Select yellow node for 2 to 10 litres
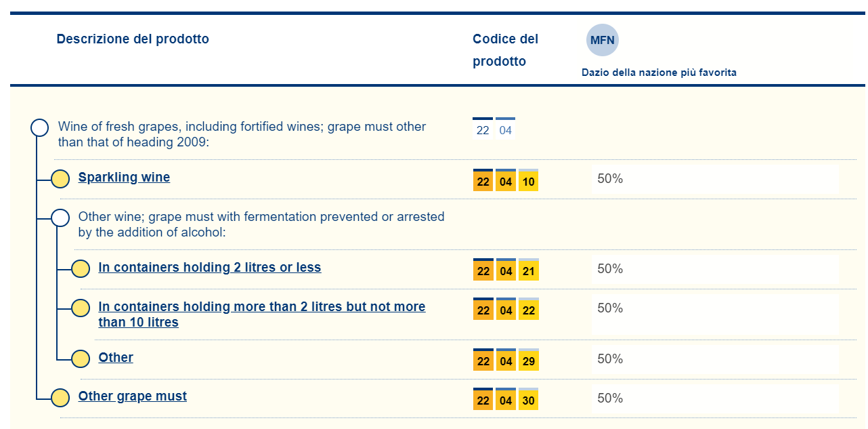The height and width of the screenshot is (429, 868). point(81,308)
